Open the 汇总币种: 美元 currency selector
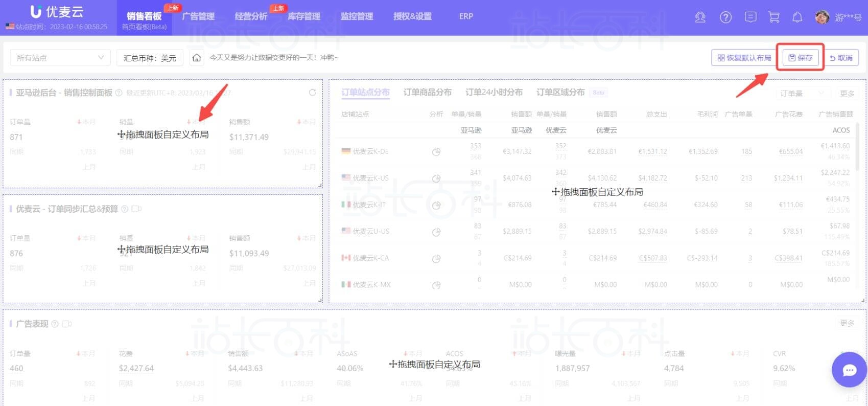Screen dimensions: 868x406 (150, 58)
